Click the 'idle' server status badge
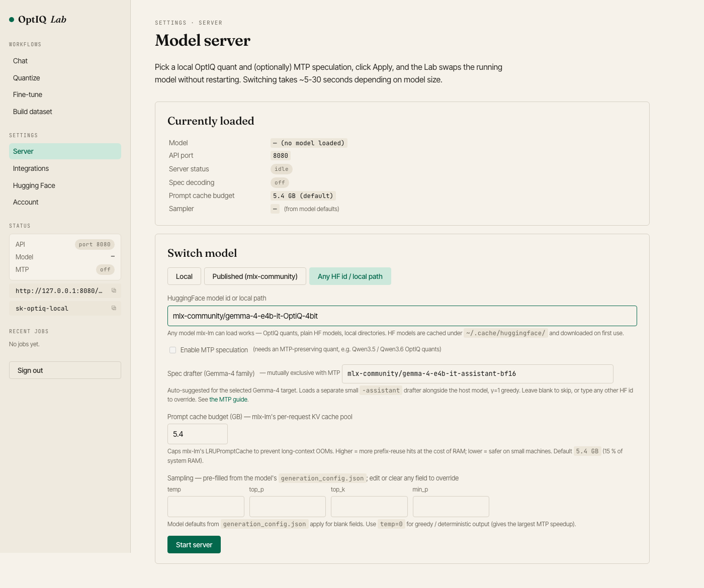Viewport: 704px width, 588px height. (282, 169)
